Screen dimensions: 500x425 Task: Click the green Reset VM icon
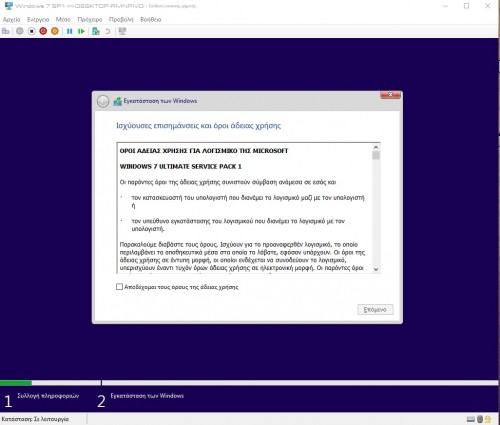click(81, 31)
